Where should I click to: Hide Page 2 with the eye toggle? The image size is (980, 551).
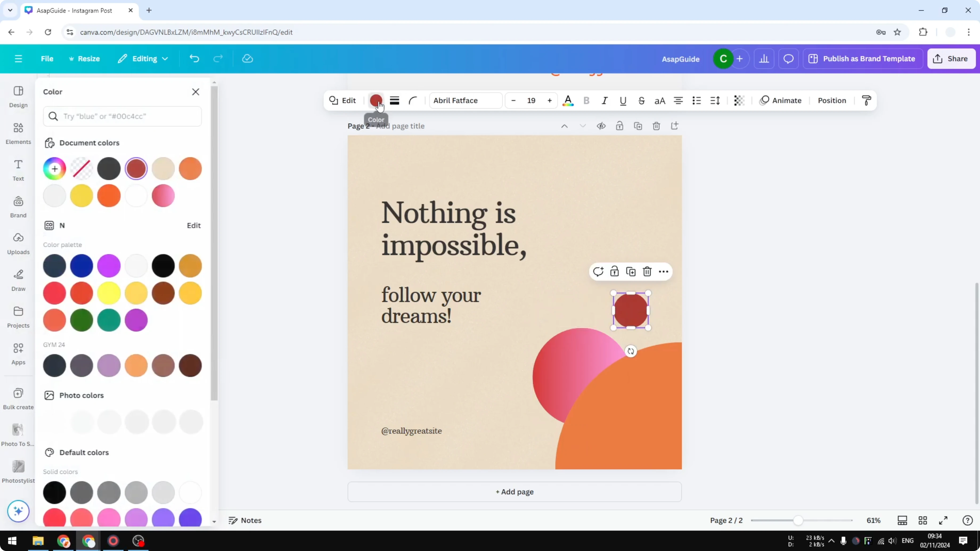(601, 126)
